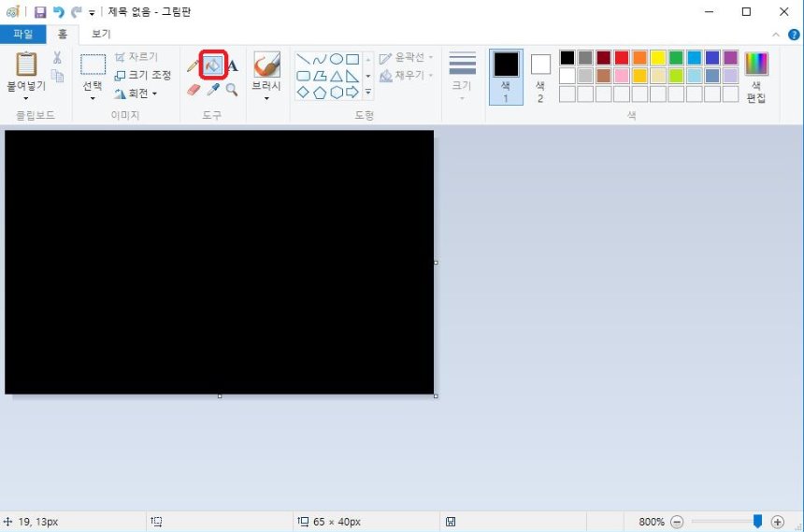Expand the Rotate dropdown

point(154,93)
